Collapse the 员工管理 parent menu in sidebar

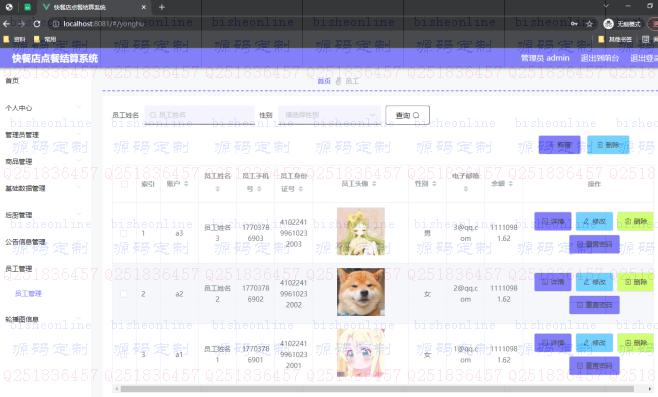pos(45,269)
